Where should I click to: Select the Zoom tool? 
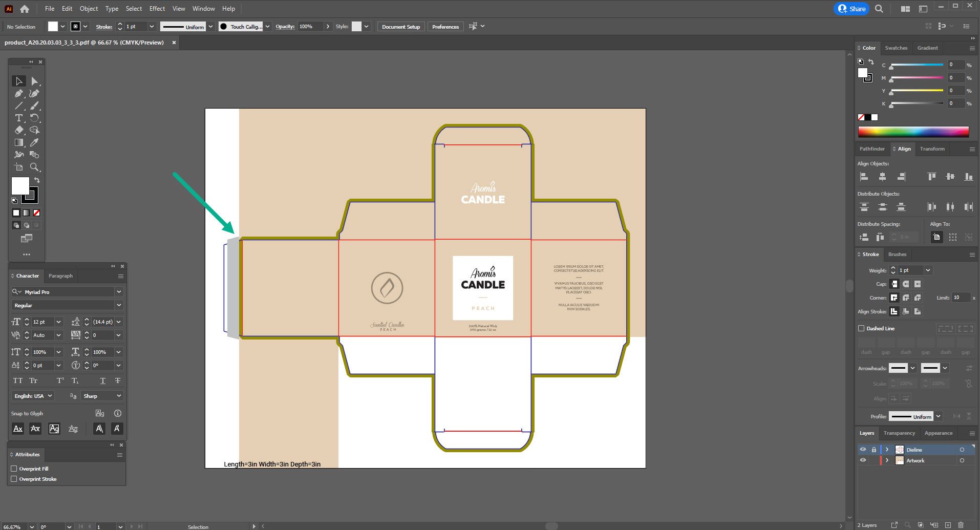[x=34, y=166]
